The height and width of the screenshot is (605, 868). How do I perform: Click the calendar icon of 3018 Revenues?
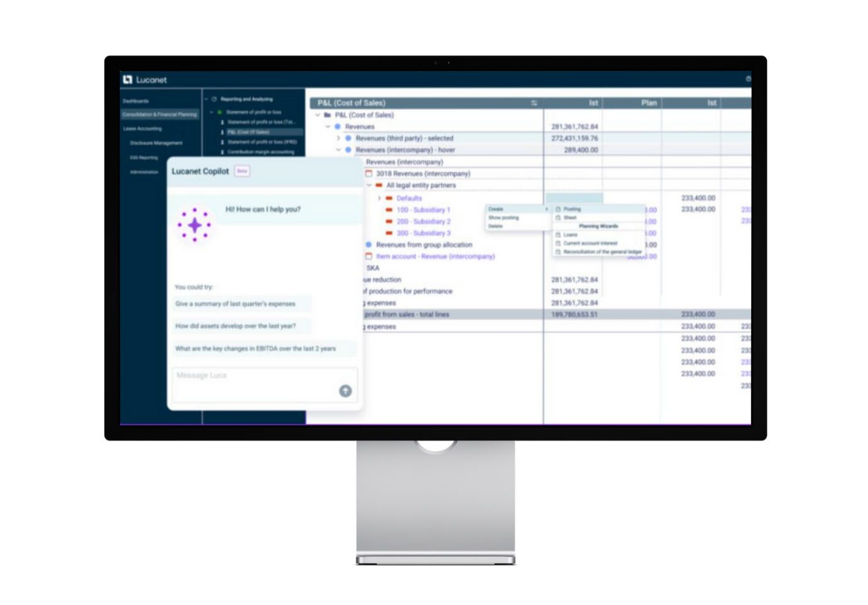(x=369, y=173)
